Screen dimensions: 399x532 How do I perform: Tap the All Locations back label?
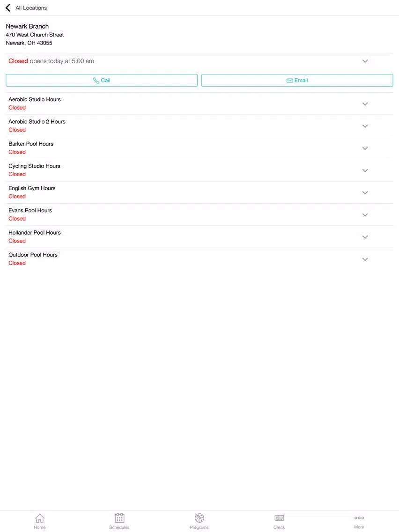tap(31, 8)
